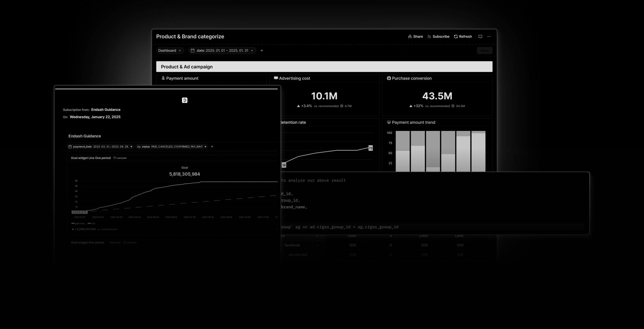Click the Payment amount widget icon
Screen dimensions: 644x329
[x=163, y=78]
